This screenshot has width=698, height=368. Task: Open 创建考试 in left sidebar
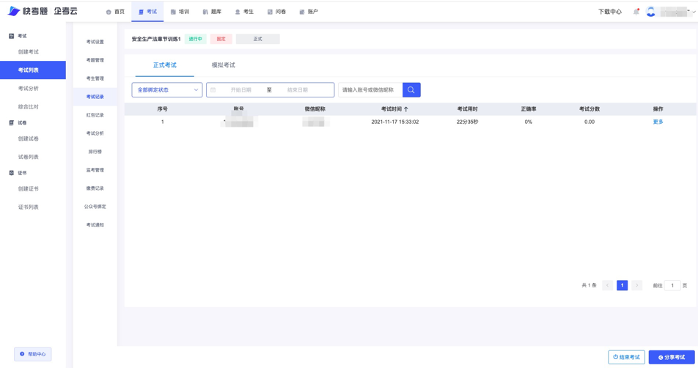point(28,52)
